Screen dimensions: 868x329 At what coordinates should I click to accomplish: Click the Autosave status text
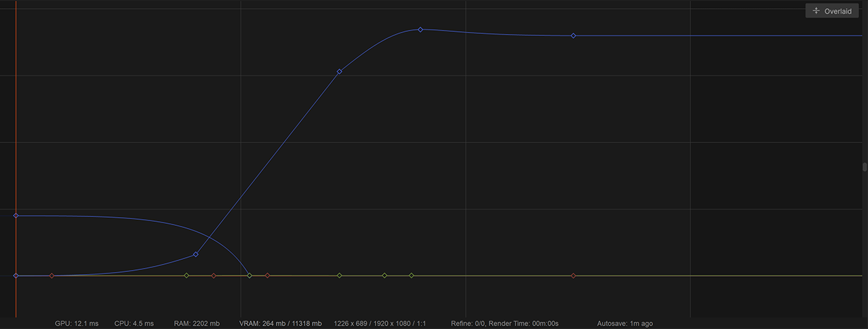[x=625, y=324]
